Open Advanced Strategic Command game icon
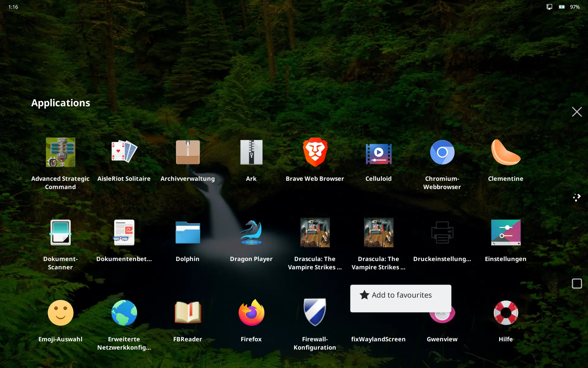Image resolution: width=588 pixels, height=368 pixels. coord(60,152)
